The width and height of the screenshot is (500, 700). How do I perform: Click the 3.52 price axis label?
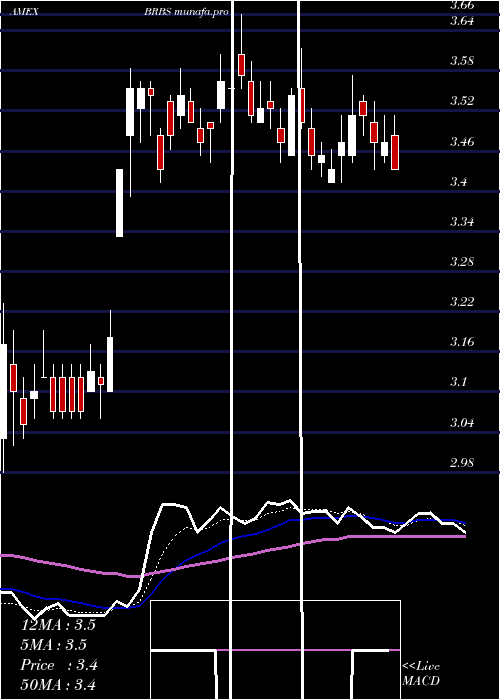point(462,101)
